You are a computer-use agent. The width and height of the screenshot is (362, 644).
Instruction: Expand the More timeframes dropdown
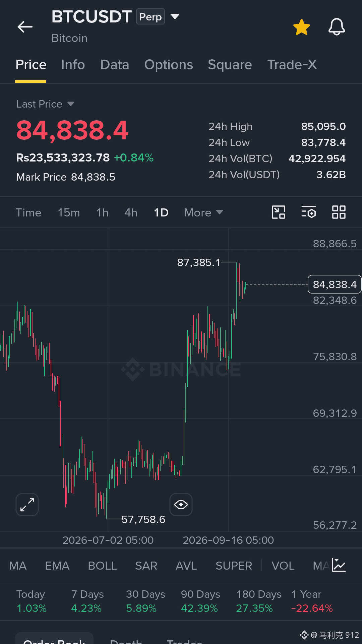(x=203, y=212)
